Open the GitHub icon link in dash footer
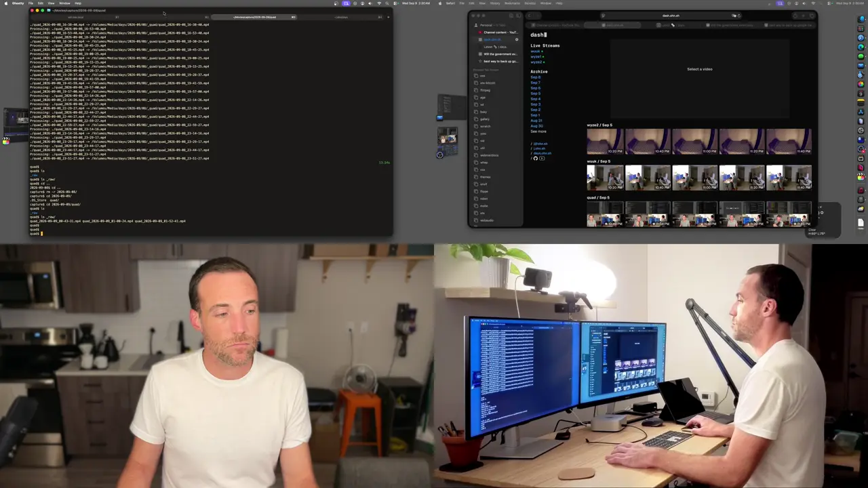This screenshot has height=488, width=868. click(536, 159)
